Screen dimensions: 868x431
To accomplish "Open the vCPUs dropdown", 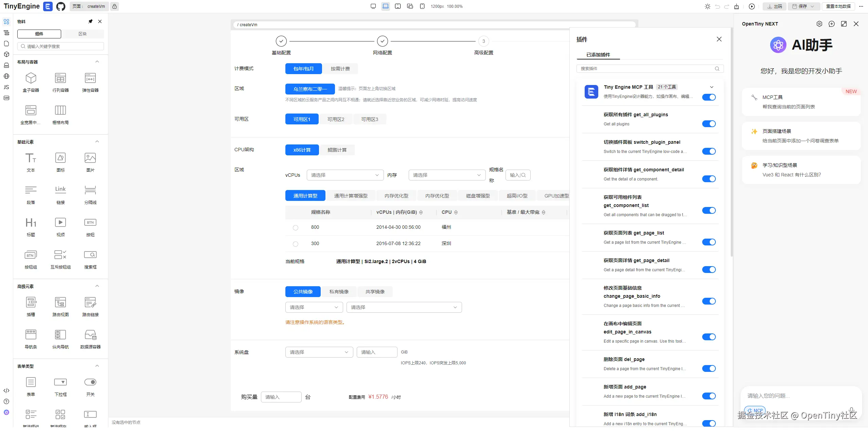I will pos(345,175).
